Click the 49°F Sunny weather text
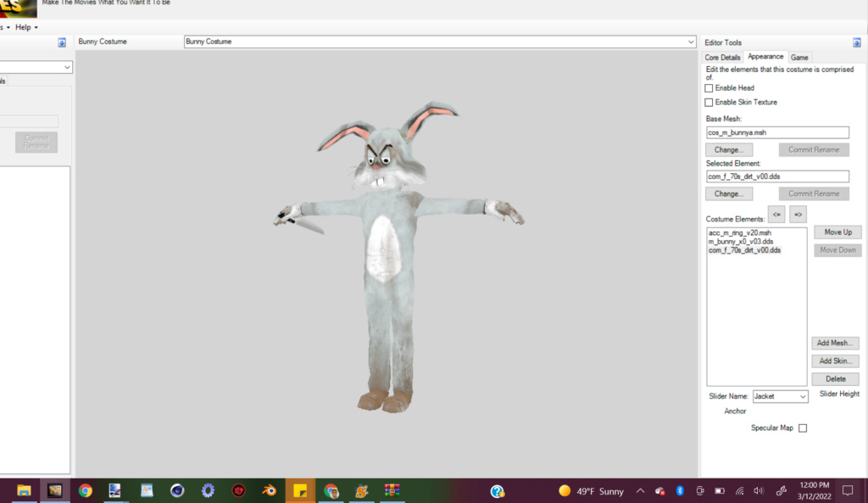Screen dimensions: 868x503 pos(600,491)
